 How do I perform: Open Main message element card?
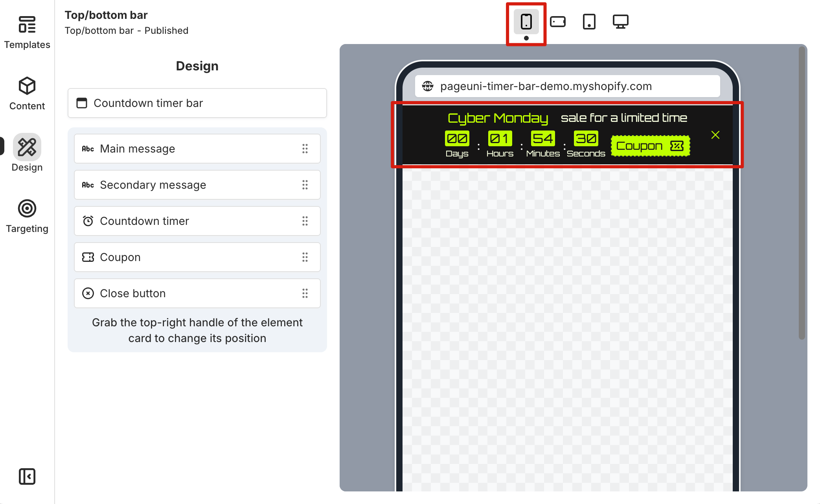click(x=197, y=149)
